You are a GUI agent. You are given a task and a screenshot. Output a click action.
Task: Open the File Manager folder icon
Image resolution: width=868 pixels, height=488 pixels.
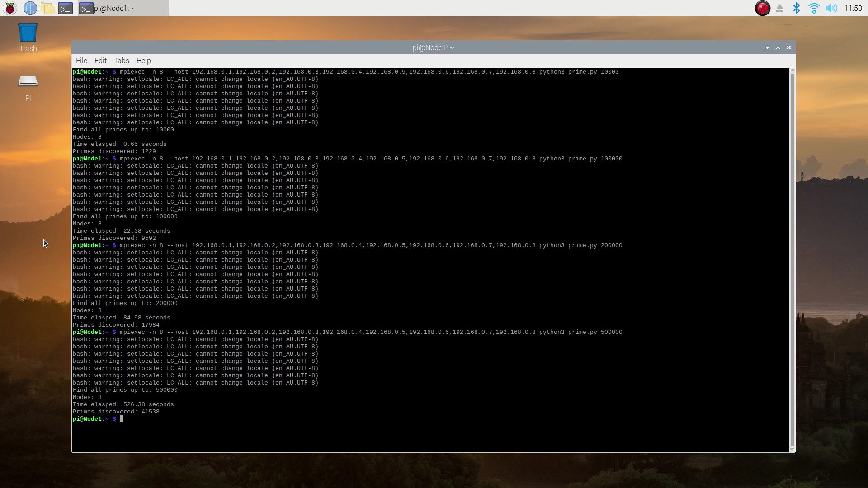point(47,8)
